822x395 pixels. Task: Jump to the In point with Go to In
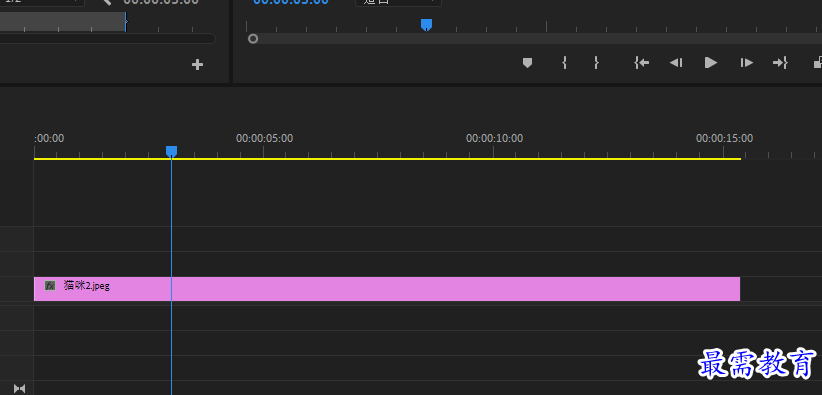coord(642,63)
